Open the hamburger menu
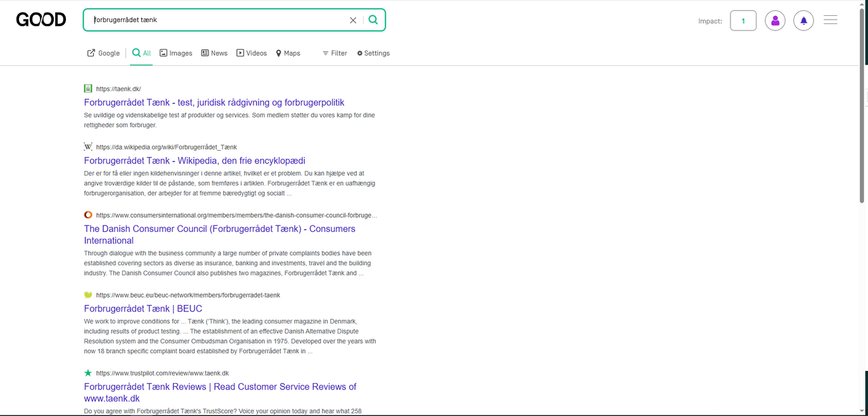 point(831,20)
